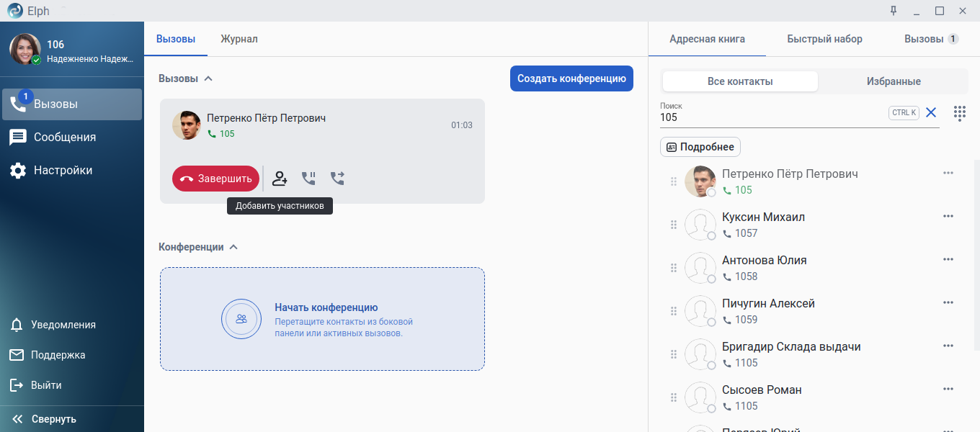The height and width of the screenshot is (432, 980).
Task: Open Уведомления bell in sidebar
Action: pyautogui.click(x=17, y=325)
